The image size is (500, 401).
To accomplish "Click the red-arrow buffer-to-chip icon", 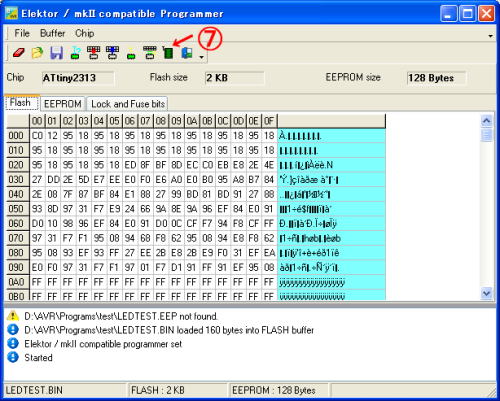I will 94,53.
